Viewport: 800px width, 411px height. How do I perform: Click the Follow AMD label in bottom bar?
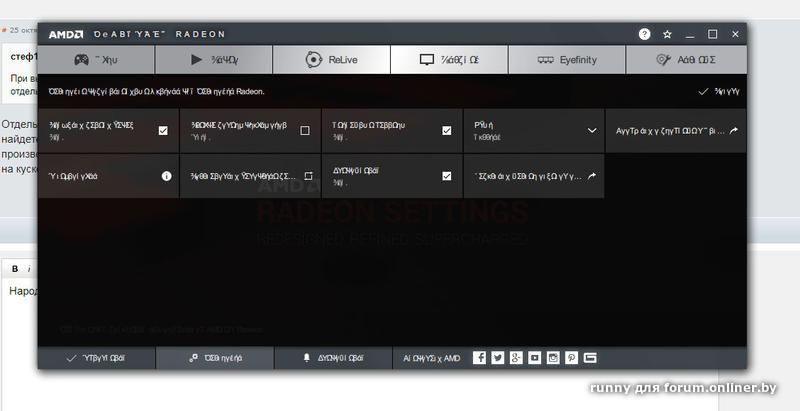(x=432, y=358)
